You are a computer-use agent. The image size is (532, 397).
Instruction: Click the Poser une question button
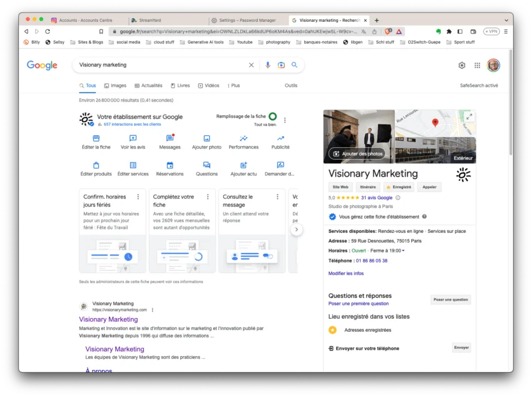tap(451, 300)
